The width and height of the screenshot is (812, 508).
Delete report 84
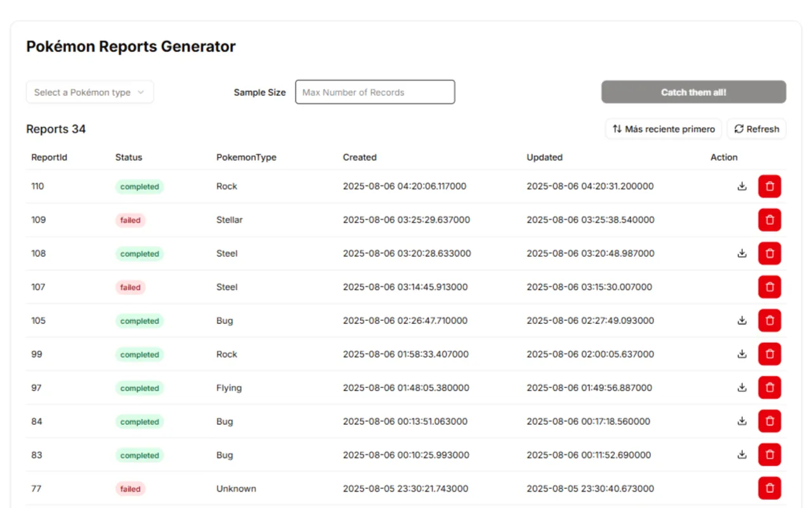[x=769, y=421]
